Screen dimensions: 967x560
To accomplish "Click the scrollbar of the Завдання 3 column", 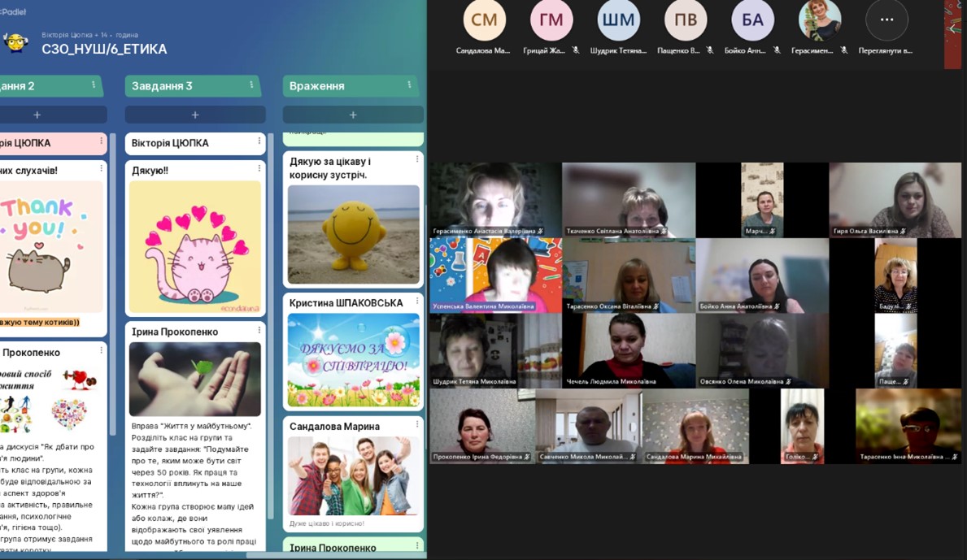I will (x=271, y=327).
